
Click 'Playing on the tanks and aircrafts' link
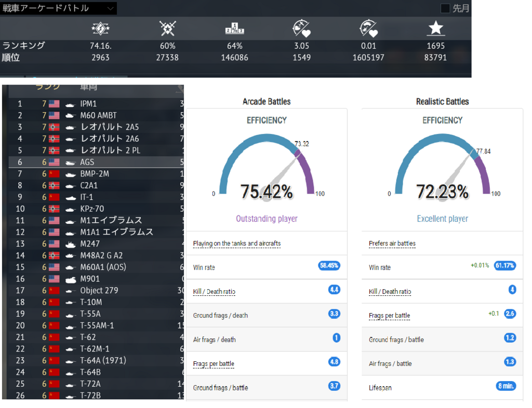click(x=236, y=243)
